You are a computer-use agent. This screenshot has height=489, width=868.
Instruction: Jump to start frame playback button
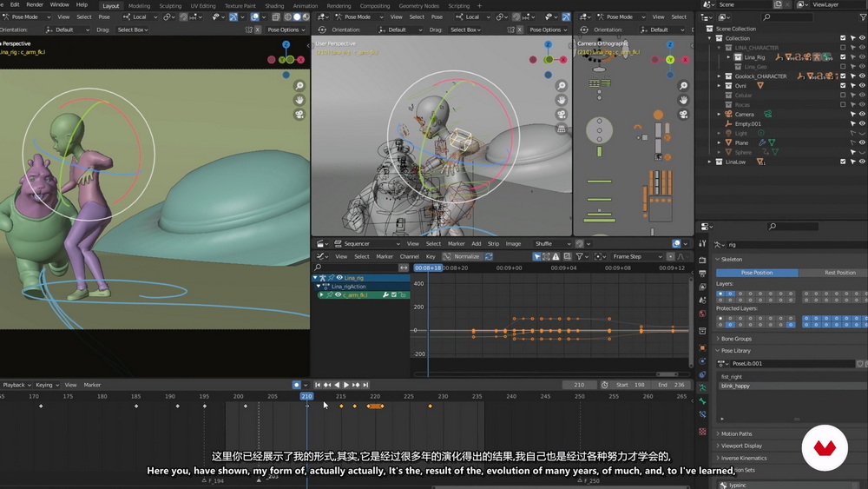coord(318,385)
